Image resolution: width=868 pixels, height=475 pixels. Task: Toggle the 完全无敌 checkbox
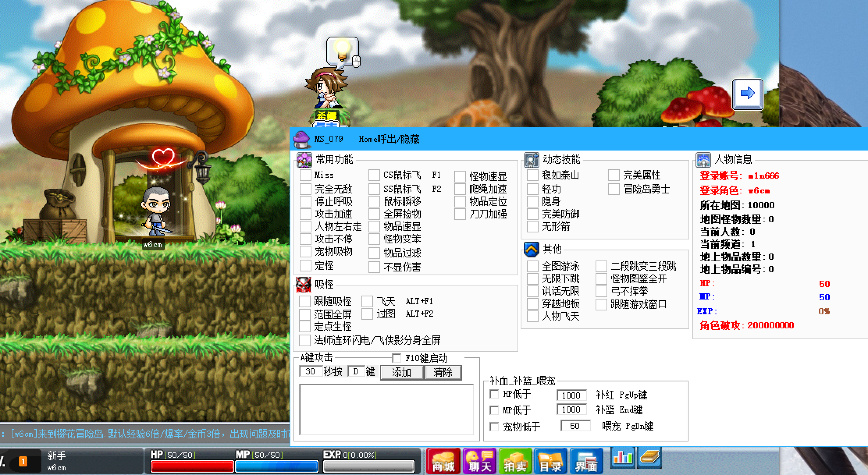[306, 189]
